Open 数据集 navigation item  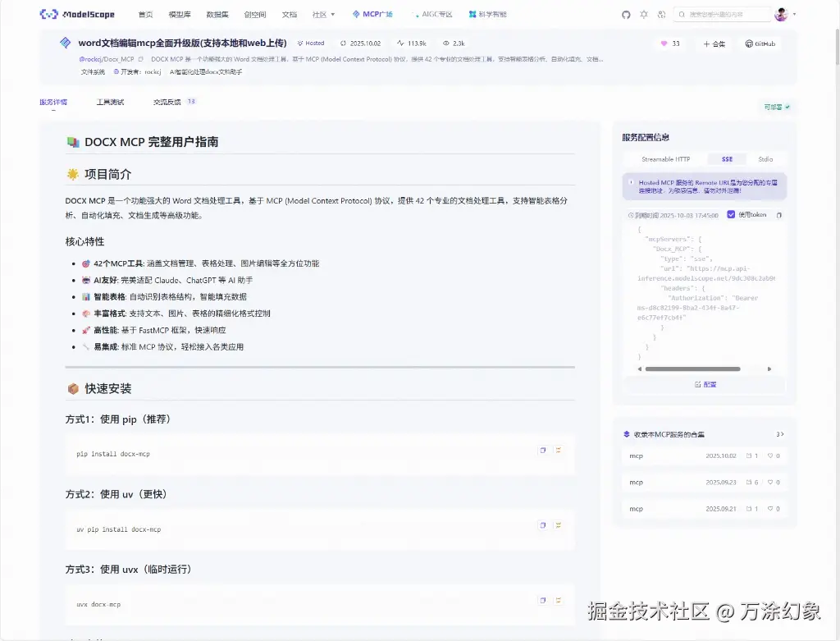pos(217,15)
